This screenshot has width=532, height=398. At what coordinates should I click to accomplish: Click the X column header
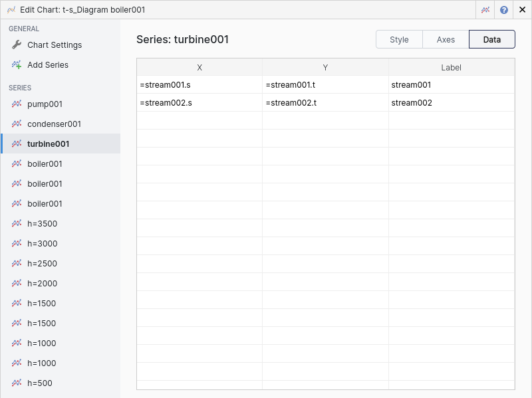pos(199,68)
